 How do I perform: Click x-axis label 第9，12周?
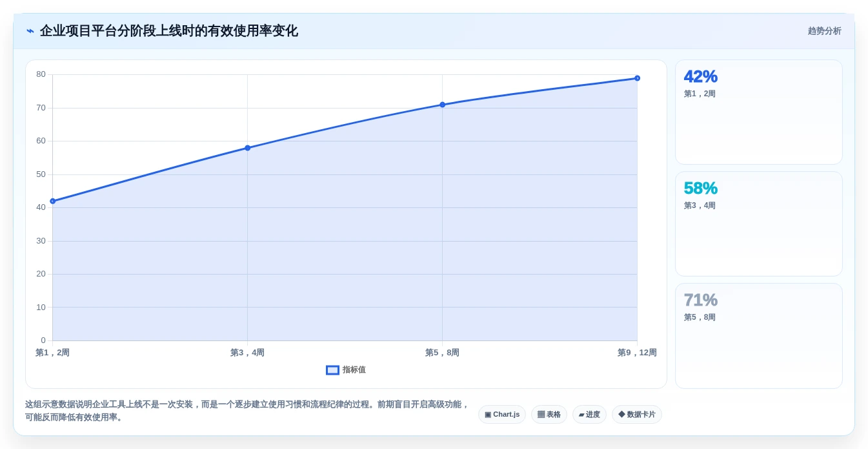[x=637, y=353]
